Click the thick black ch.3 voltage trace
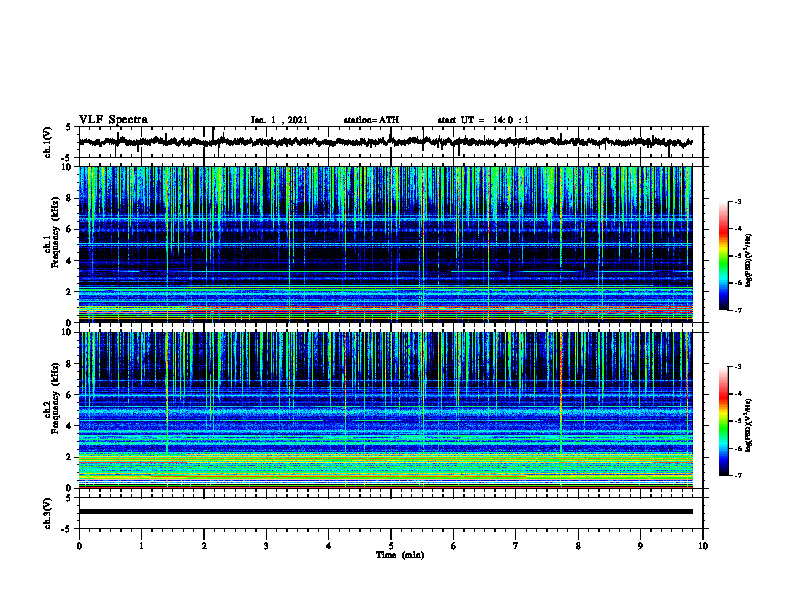Screen dimensions: 792x612 [385, 512]
